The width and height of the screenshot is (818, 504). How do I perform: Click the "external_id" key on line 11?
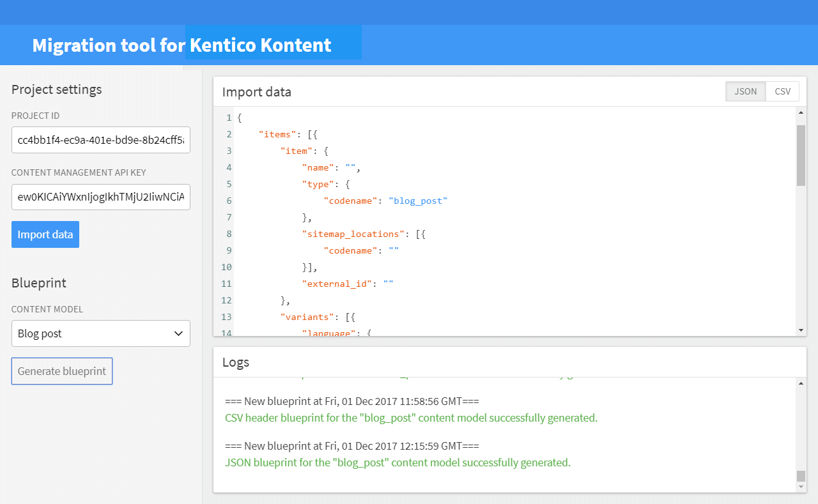337,284
